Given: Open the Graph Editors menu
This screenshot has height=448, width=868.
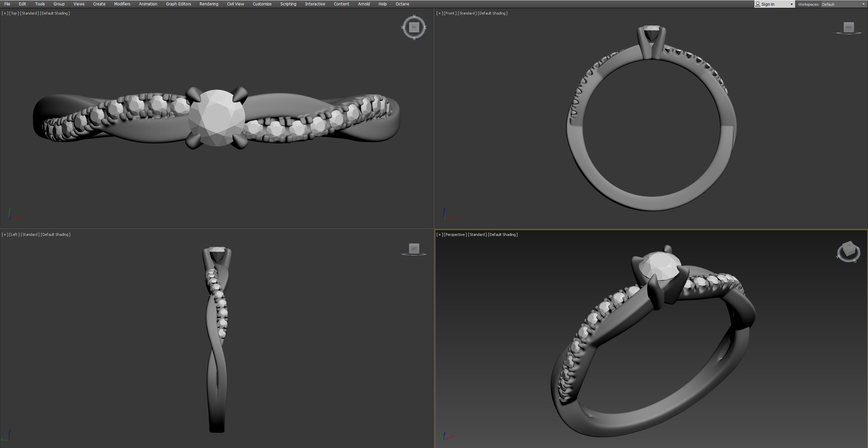Looking at the screenshot, I should (178, 4).
